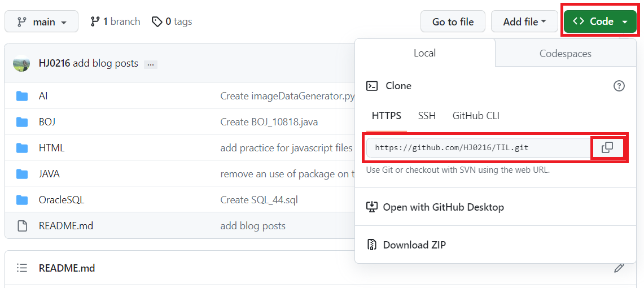
Task: Click the code brackets icon on Code button
Action: tap(579, 21)
